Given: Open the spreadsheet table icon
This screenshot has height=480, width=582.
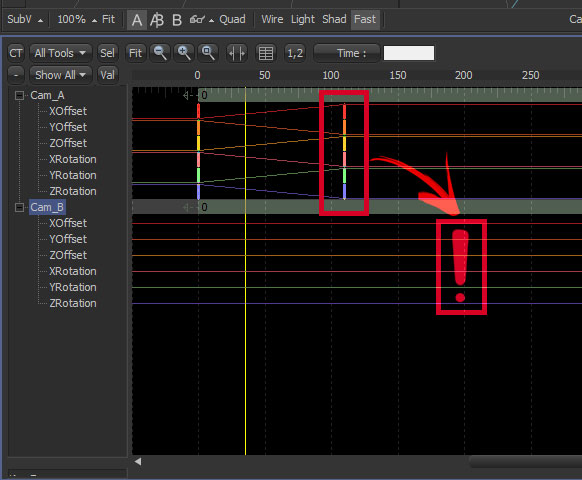Looking at the screenshot, I should [266, 53].
